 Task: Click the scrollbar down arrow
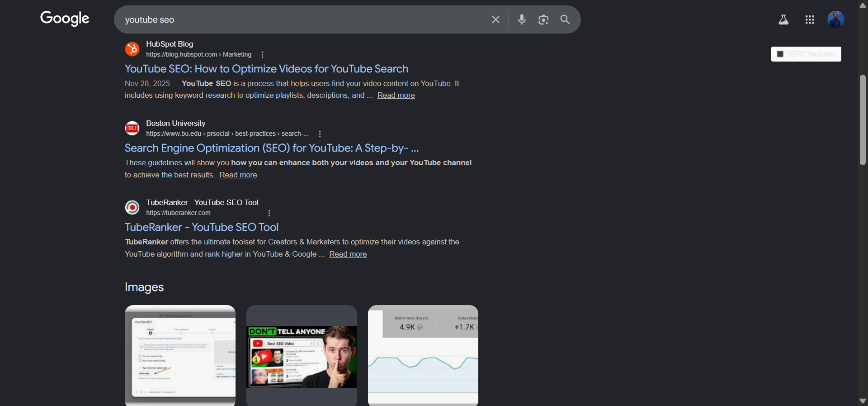[863, 401]
